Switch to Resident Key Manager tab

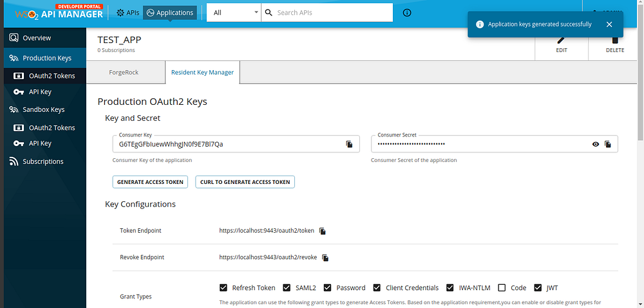point(202,72)
